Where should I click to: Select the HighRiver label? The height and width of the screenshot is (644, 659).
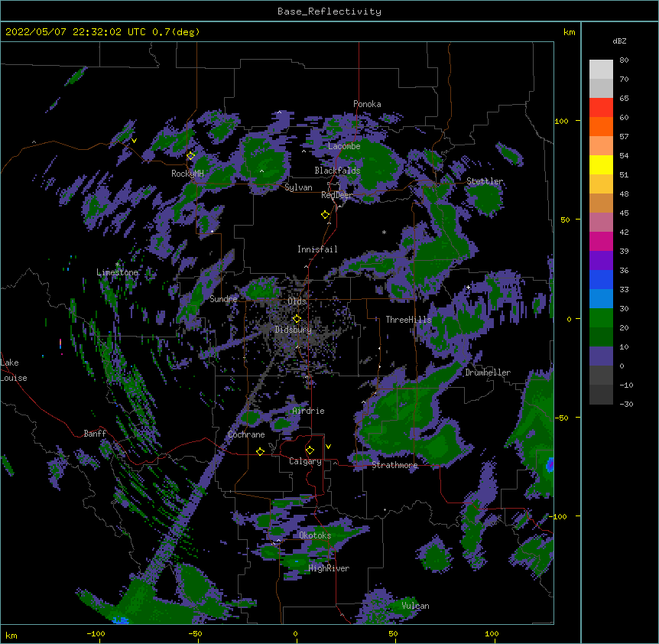[x=329, y=568]
